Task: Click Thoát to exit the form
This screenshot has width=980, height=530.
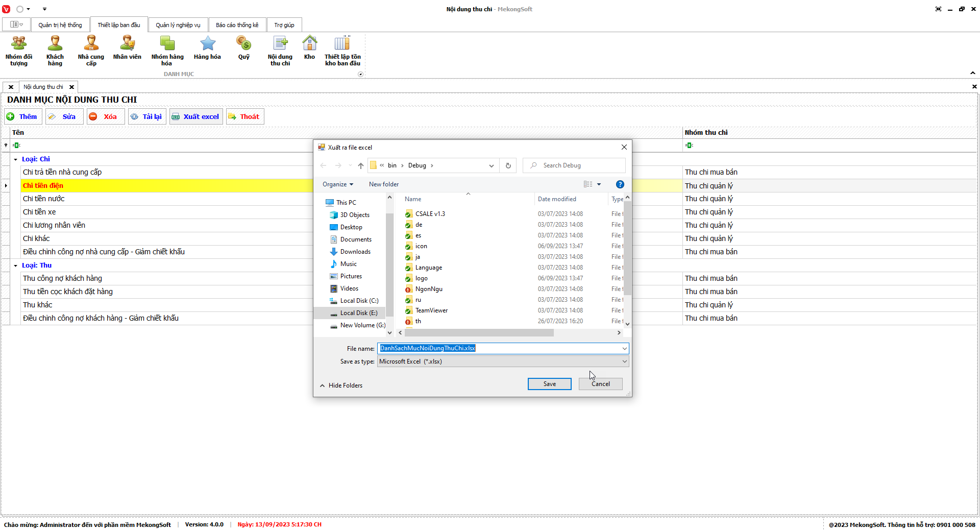Action: coord(245,116)
